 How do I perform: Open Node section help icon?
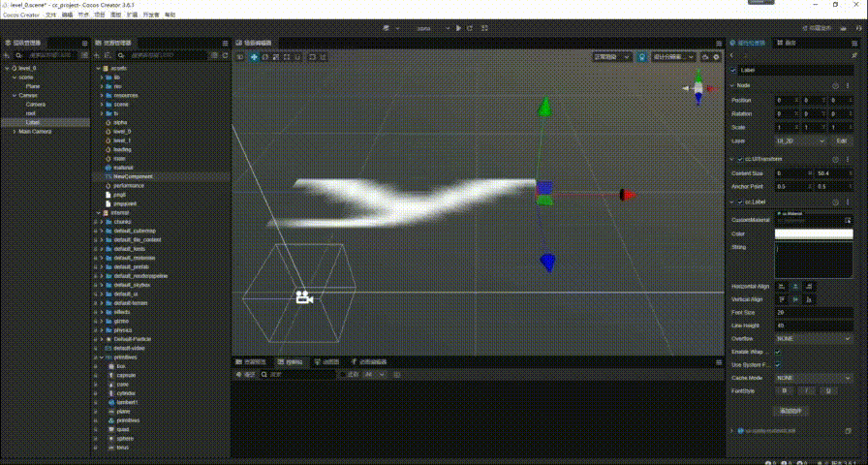(x=836, y=86)
